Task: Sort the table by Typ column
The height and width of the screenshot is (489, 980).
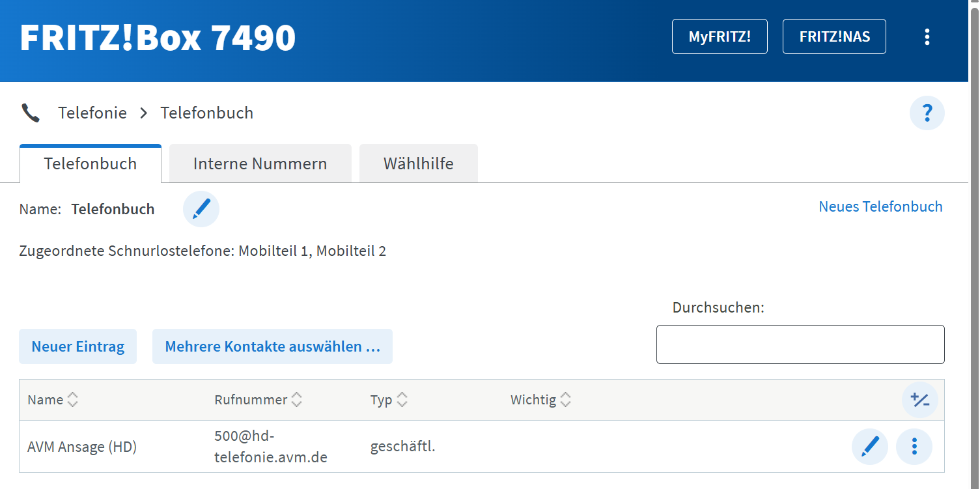Action: (389, 400)
